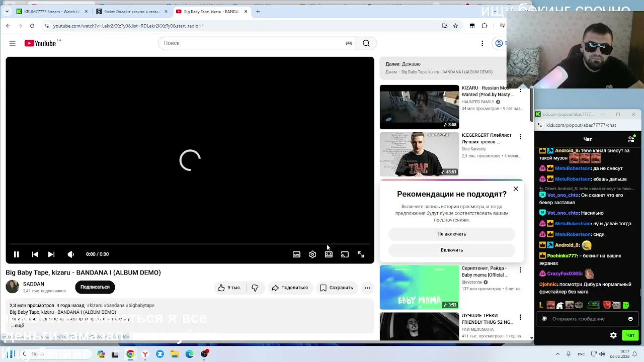644x362 pixels.
Task: Click the on-screen keyboard icon in search
Action: coord(349,43)
